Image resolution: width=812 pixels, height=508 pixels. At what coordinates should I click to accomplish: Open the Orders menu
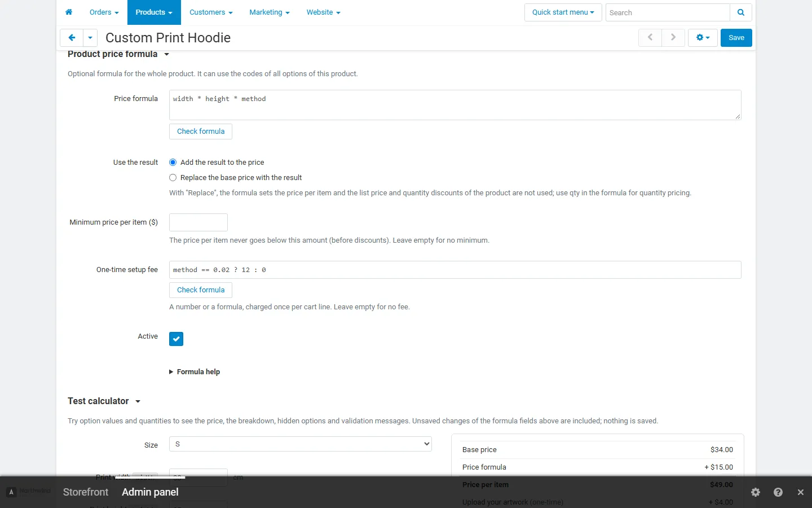(x=104, y=12)
